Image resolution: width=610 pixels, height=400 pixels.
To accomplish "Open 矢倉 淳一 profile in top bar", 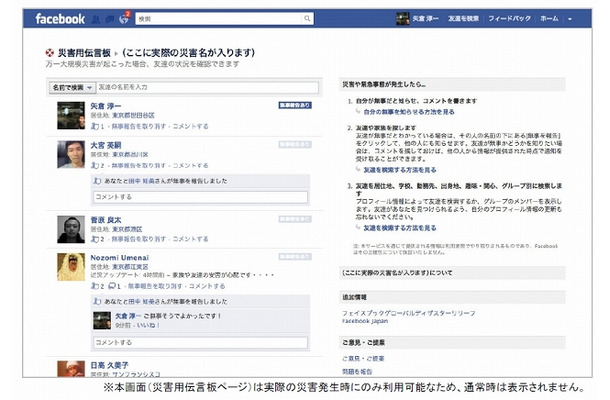I will click(x=426, y=19).
